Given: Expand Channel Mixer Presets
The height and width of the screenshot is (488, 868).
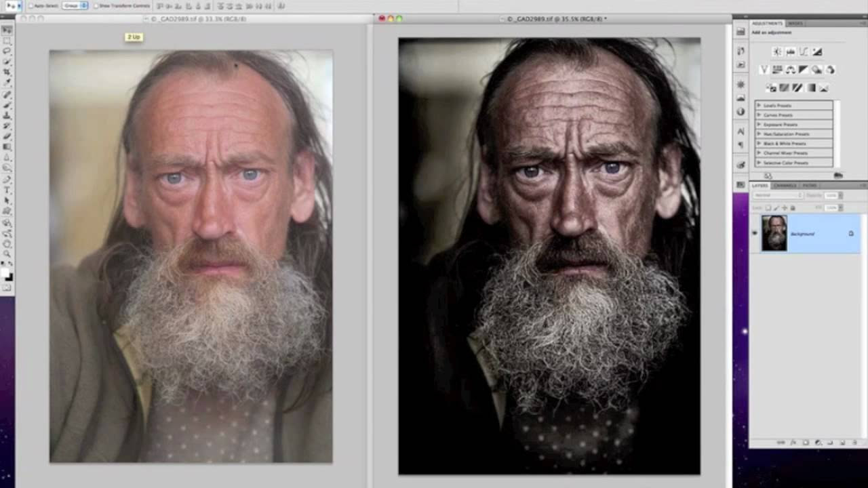Looking at the screenshot, I should tap(759, 153).
